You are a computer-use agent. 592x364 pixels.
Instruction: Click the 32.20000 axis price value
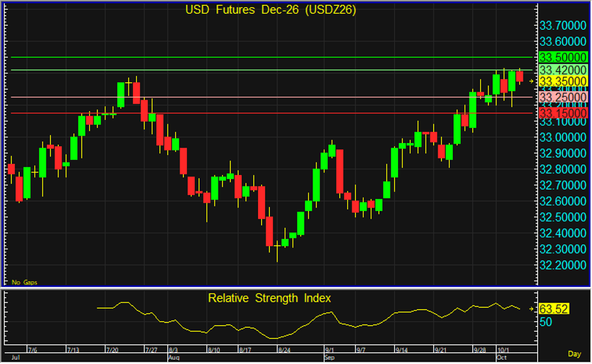click(x=563, y=265)
